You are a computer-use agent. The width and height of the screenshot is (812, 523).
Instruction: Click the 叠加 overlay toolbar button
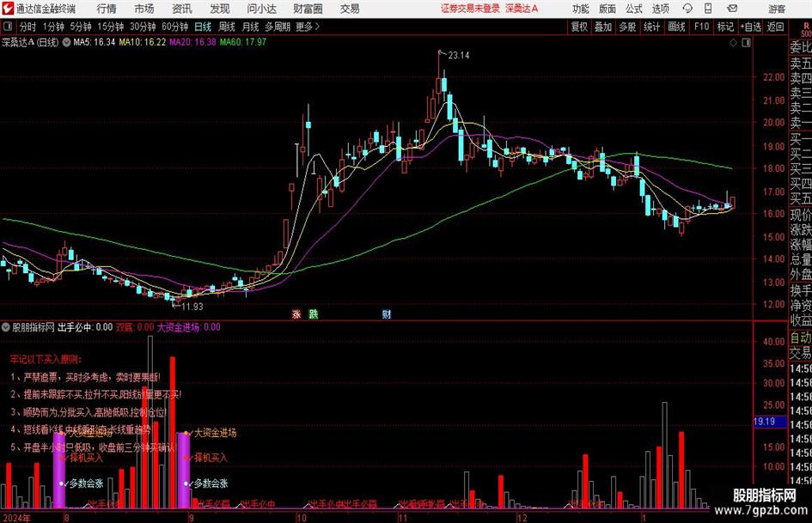point(603,27)
